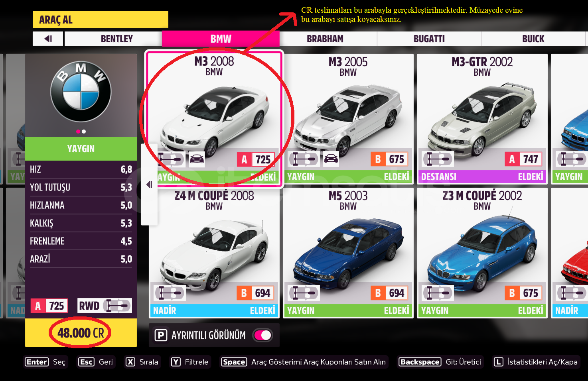Click drivetrain icon on M5 2003 card
Image resolution: width=588 pixels, height=381 pixels.
(x=304, y=293)
